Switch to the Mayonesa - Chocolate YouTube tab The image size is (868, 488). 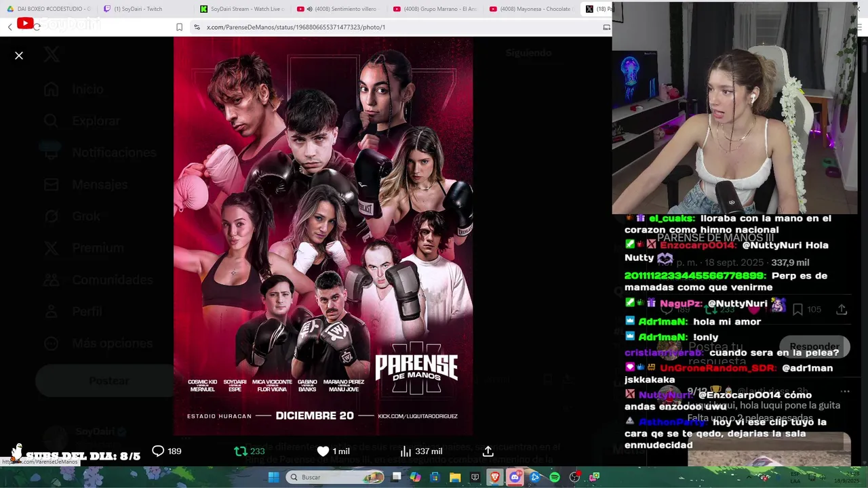point(530,9)
